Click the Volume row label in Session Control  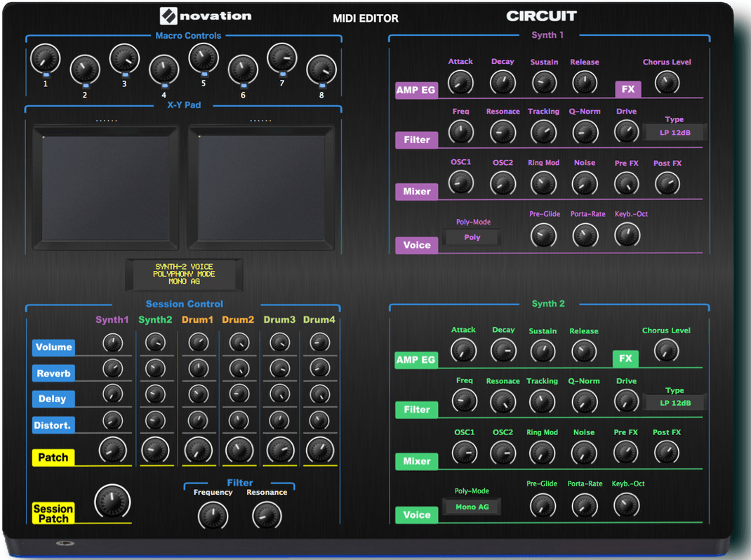53,347
